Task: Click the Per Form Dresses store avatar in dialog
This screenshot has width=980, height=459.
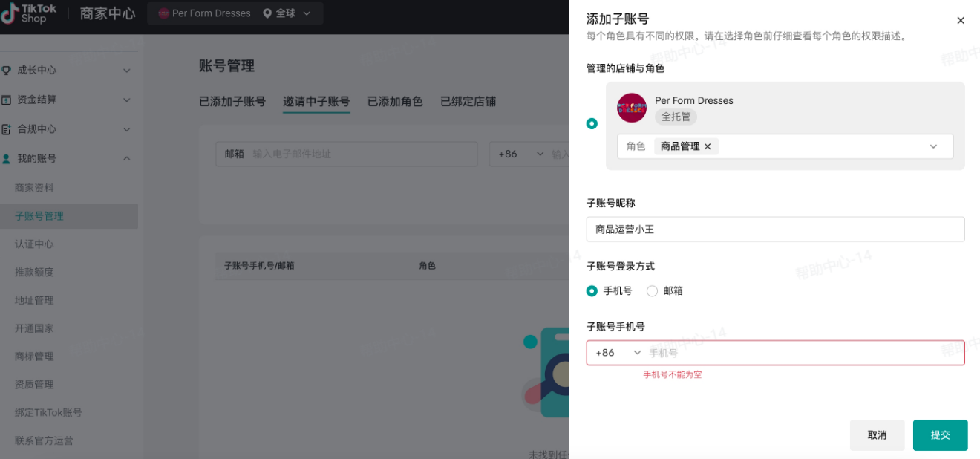Action: coord(631,108)
